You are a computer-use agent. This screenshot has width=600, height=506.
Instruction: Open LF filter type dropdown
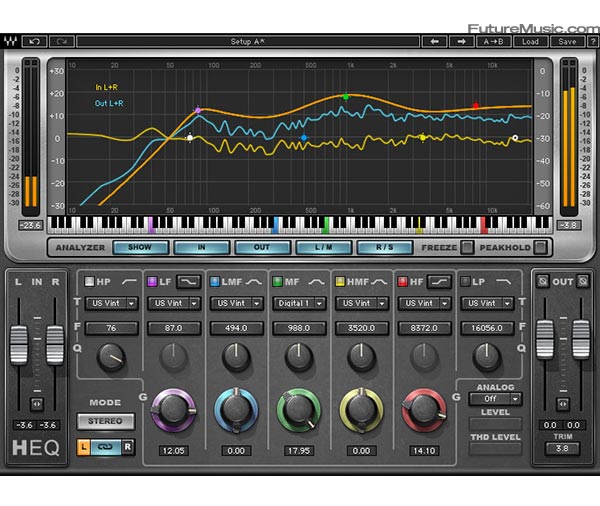174,303
